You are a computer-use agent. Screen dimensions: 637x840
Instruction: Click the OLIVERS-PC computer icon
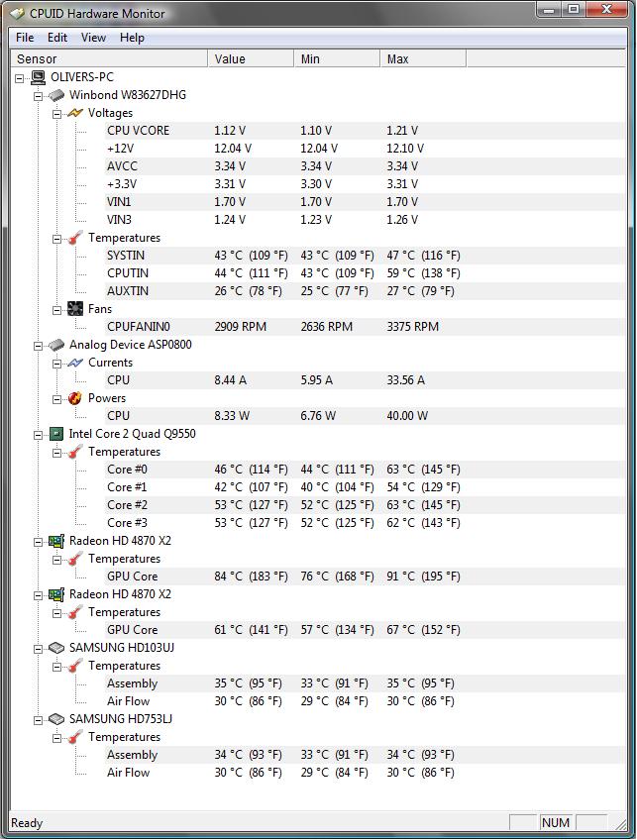click(38, 77)
